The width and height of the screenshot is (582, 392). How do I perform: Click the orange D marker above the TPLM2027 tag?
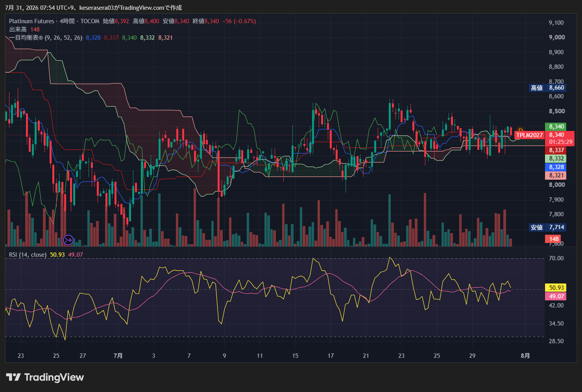521,129
